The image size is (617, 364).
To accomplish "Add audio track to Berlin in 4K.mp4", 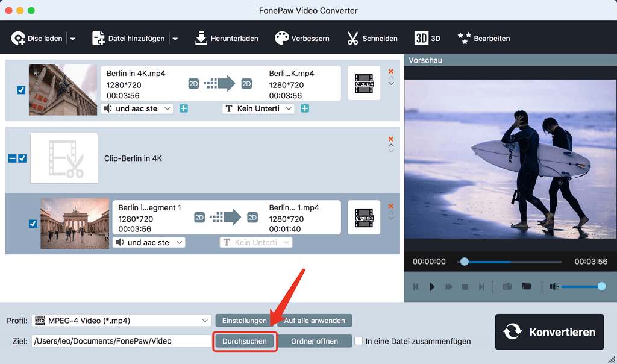I will (184, 108).
